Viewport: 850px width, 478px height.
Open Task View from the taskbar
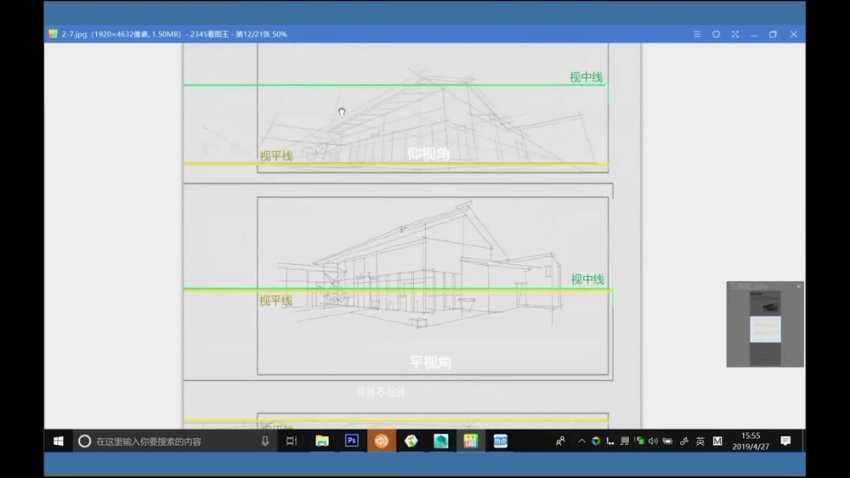[292, 441]
